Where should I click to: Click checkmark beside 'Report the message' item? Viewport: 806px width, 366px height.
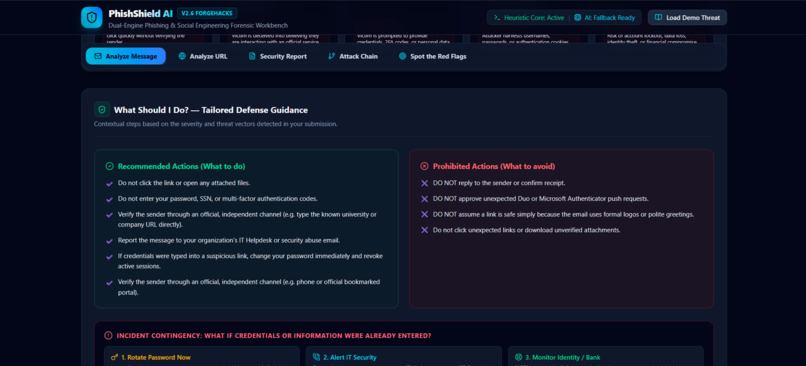109,241
